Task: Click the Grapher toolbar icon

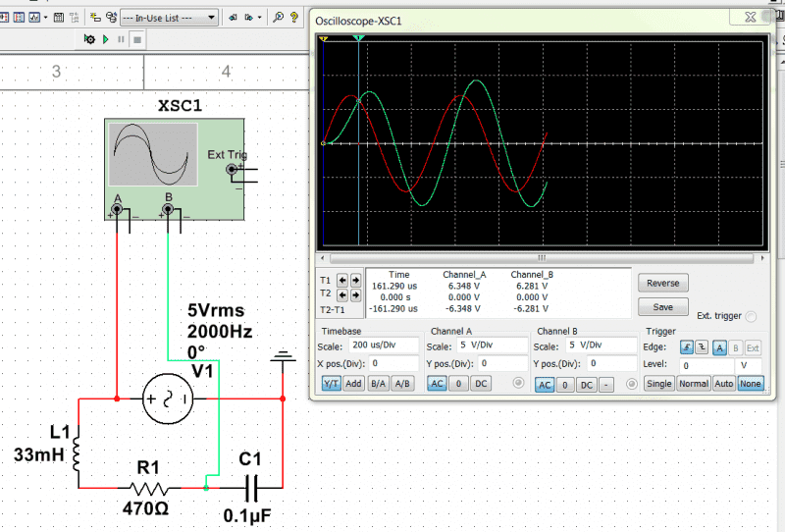Action: click(35, 17)
